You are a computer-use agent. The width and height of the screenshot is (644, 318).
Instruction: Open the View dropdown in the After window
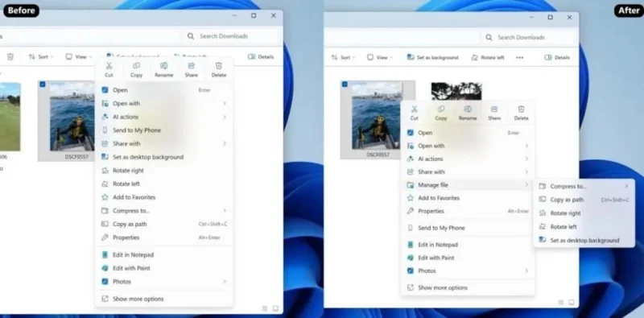pos(380,57)
